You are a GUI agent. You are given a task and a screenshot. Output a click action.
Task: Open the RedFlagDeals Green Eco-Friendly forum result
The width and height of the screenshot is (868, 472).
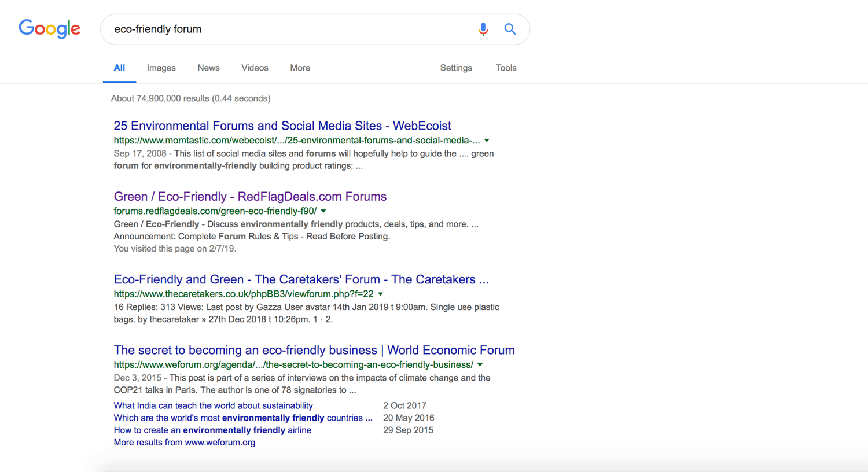(x=249, y=196)
